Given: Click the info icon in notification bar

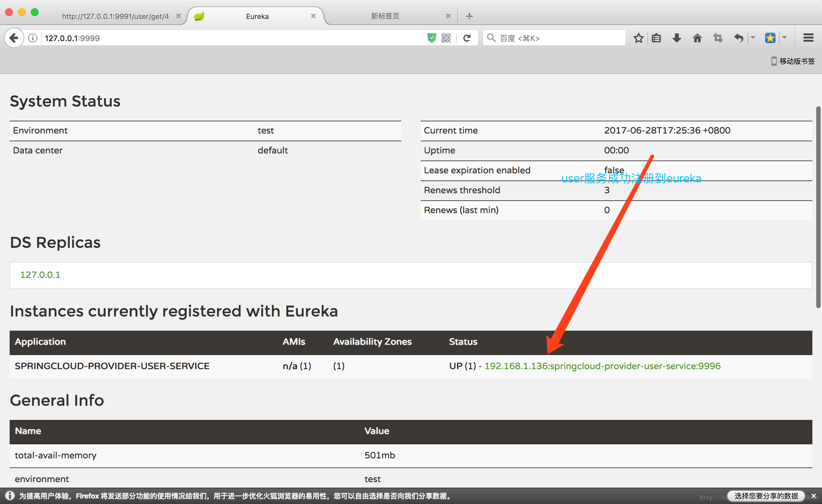Looking at the screenshot, I should click(x=10, y=496).
